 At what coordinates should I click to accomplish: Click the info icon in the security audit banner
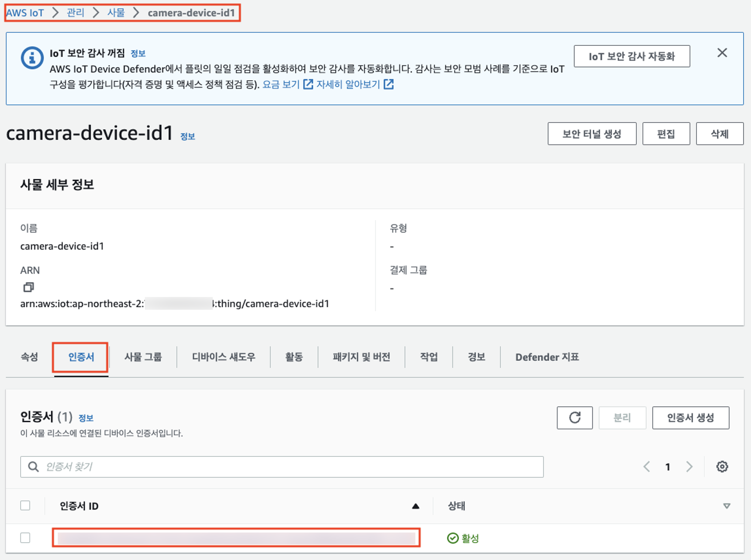(32, 58)
